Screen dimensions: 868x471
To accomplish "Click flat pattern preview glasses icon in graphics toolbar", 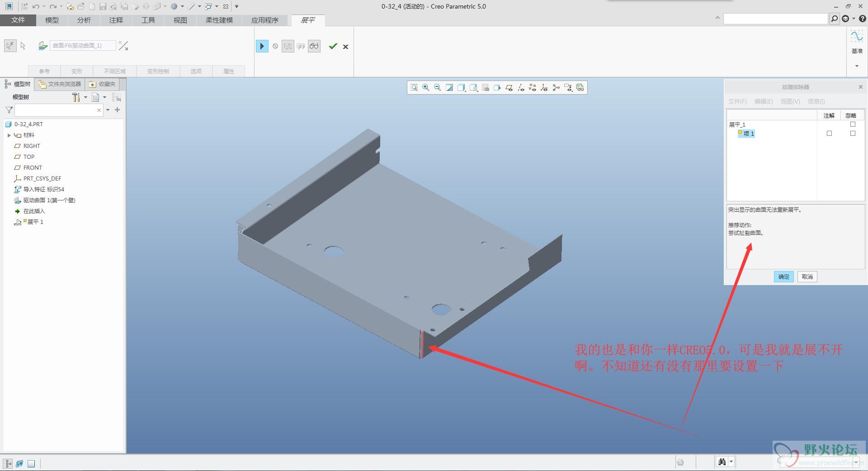I will pyautogui.click(x=580, y=88).
